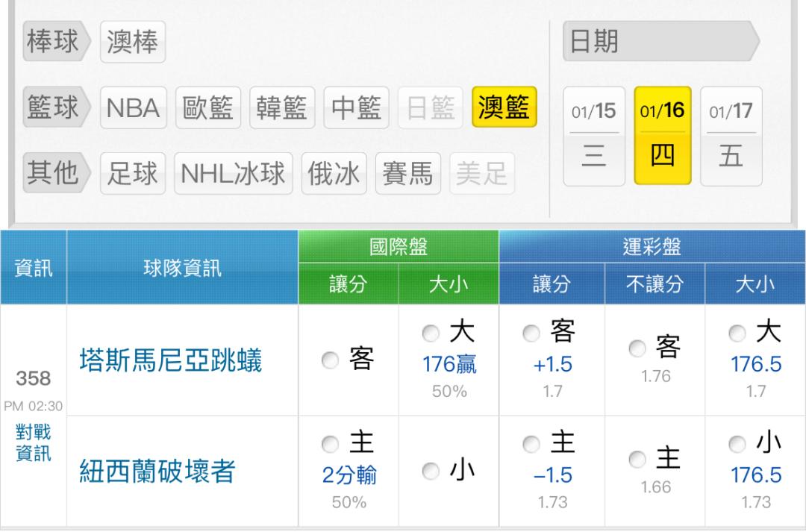Click the greyed 美足 category

click(482, 173)
